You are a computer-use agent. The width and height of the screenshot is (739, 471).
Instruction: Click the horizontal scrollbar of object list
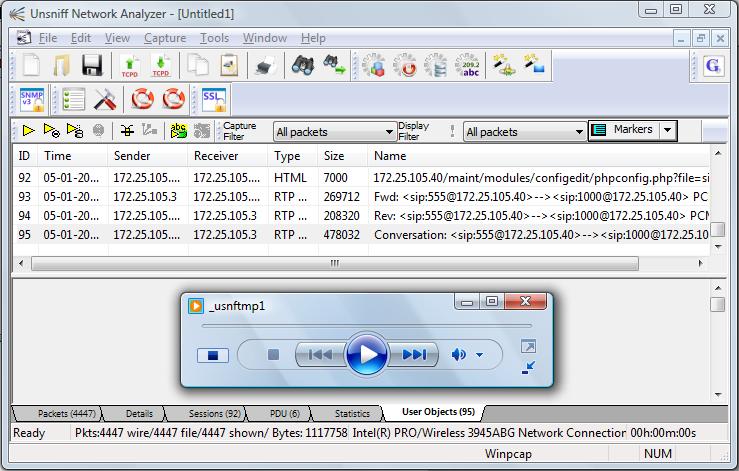click(x=335, y=263)
